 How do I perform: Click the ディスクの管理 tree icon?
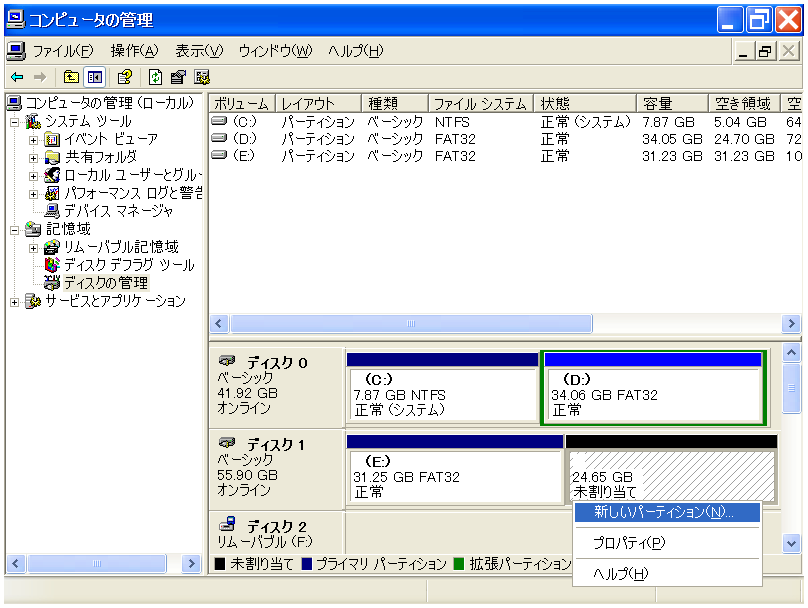pos(52,283)
